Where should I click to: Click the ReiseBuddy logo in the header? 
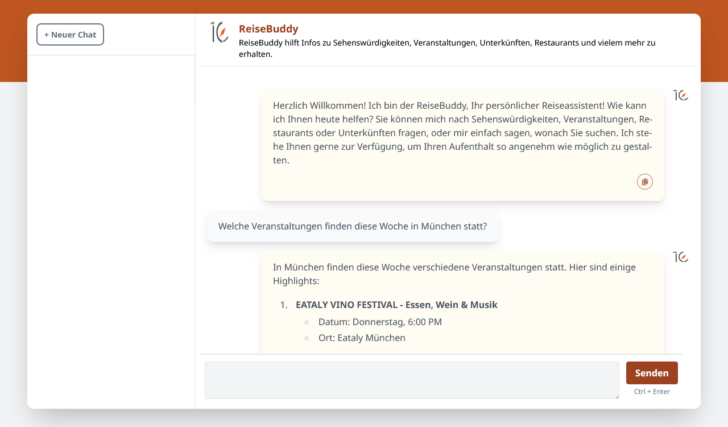(x=219, y=33)
